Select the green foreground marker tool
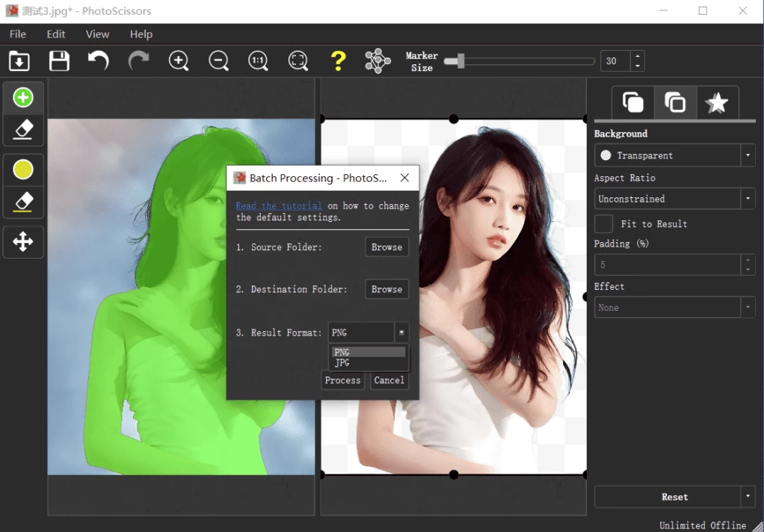764x532 pixels. [23, 98]
